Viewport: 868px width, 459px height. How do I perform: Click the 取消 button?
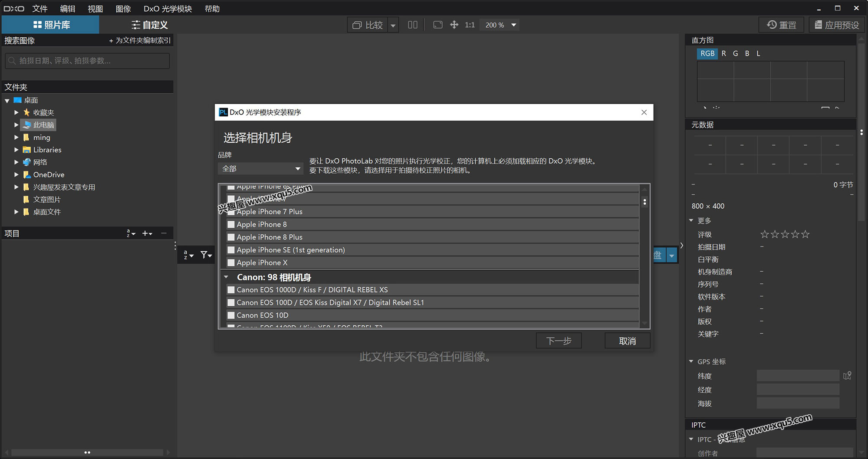[x=627, y=341]
